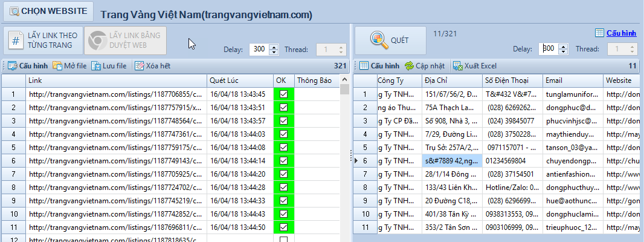
Task: Sort by the Link column header
Action: click(117, 80)
